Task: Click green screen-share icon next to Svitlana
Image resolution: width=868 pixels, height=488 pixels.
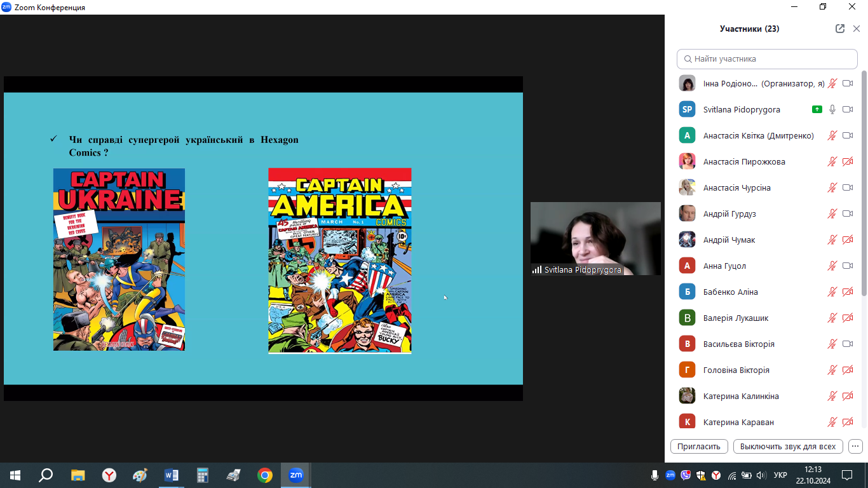Action: click(817, 109)
